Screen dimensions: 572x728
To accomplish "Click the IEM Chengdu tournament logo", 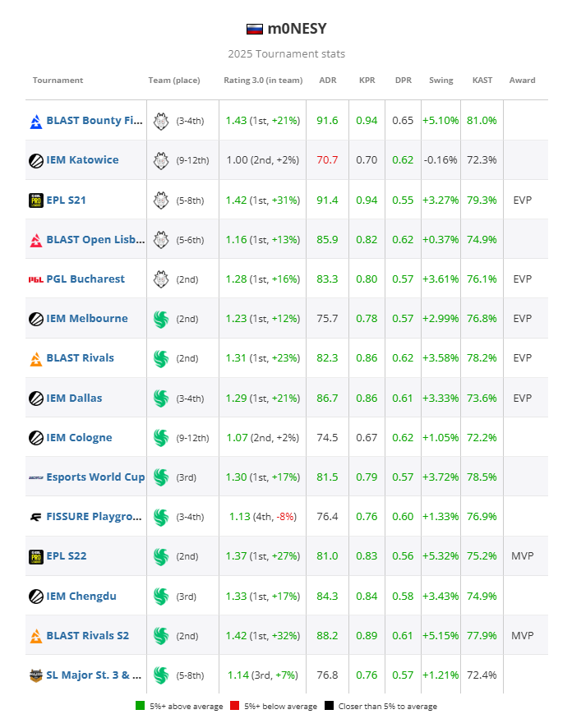I will pyautogui.click(x=36, y=597).
